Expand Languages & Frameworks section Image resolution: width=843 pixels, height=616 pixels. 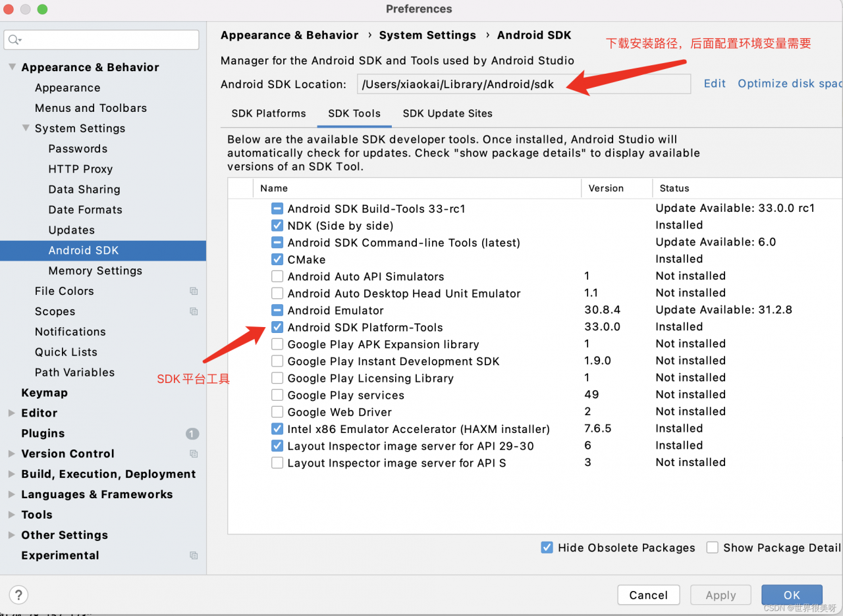coord(12,494)
